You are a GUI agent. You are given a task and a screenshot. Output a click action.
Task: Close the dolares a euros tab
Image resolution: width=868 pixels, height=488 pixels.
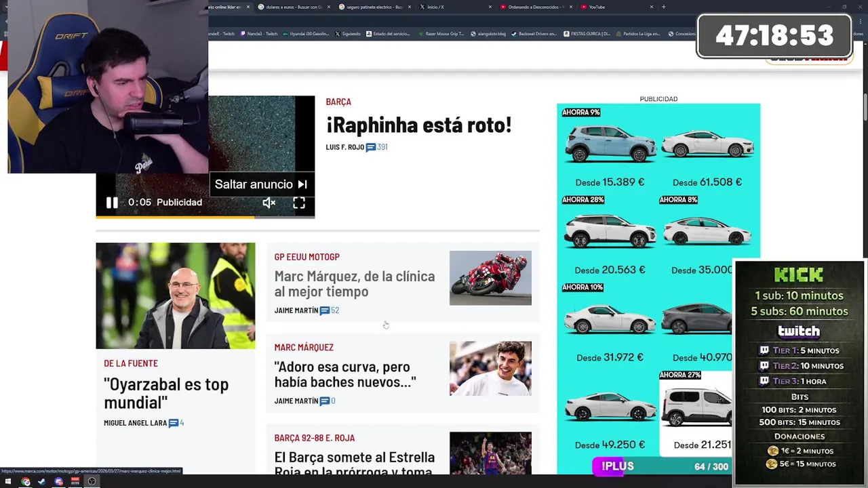(x=329, y=7)
